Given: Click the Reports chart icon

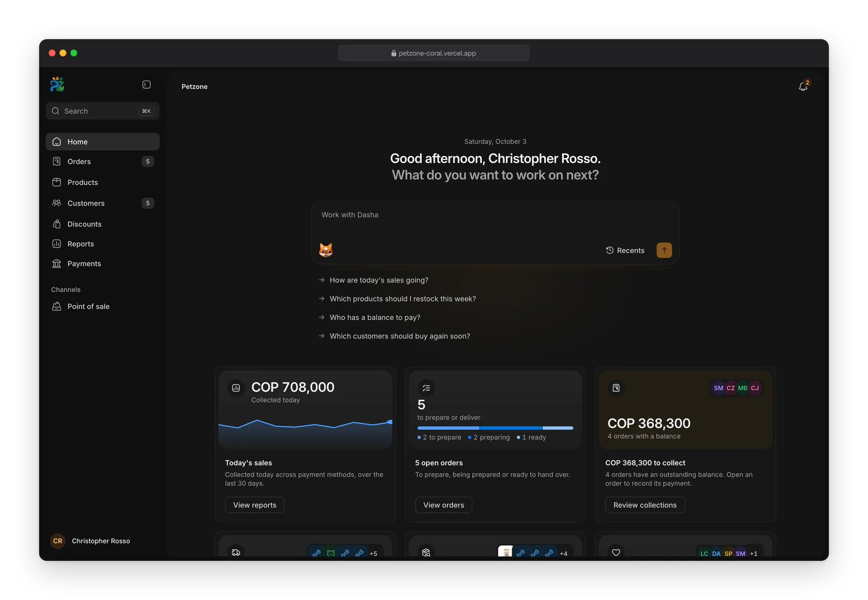Looking at the screenshot, I should click(x=57, y=244).
